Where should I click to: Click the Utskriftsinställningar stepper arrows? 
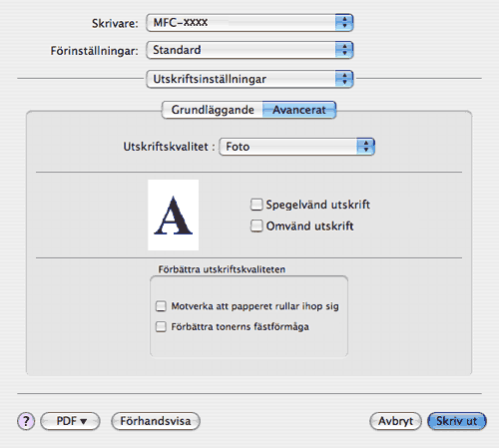344,79
